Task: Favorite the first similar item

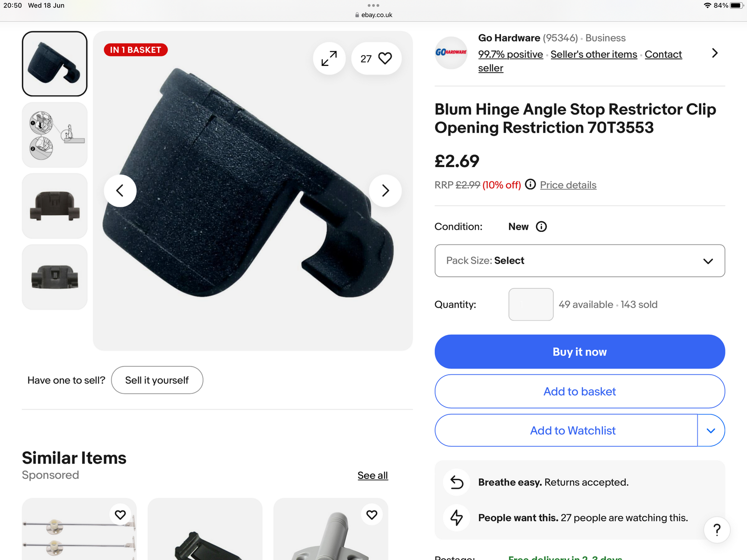Action: [x=120, y=515]
